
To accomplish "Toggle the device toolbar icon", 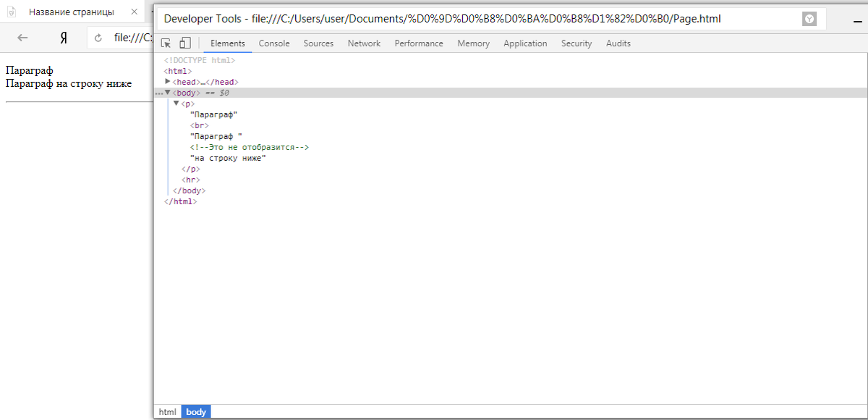I will tap(185, 43).
